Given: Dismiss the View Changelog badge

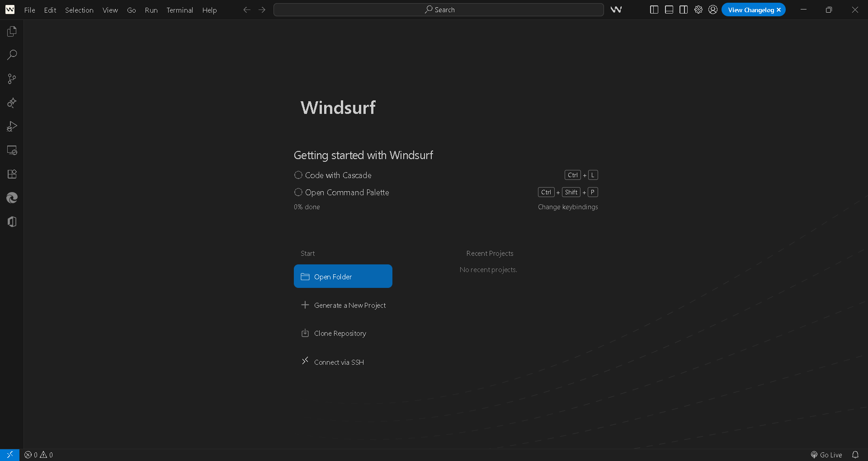Looking at the screenshot, I should (778, 10).
